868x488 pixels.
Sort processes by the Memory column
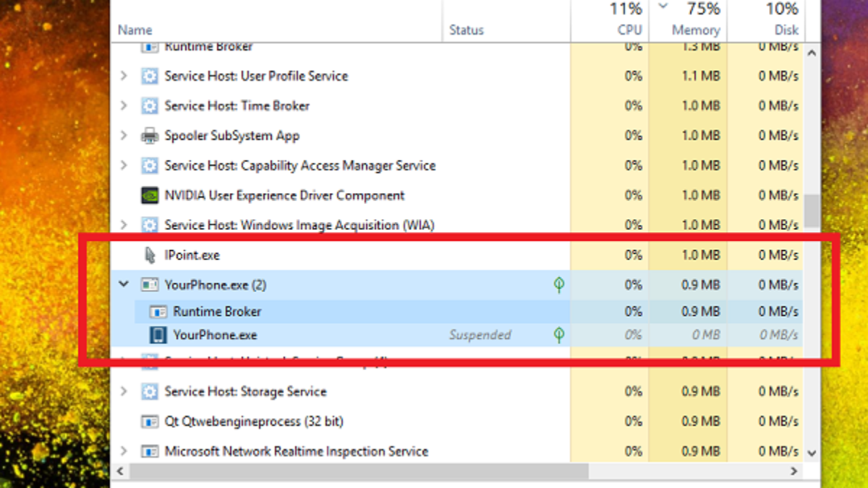[x=695, y=30]
